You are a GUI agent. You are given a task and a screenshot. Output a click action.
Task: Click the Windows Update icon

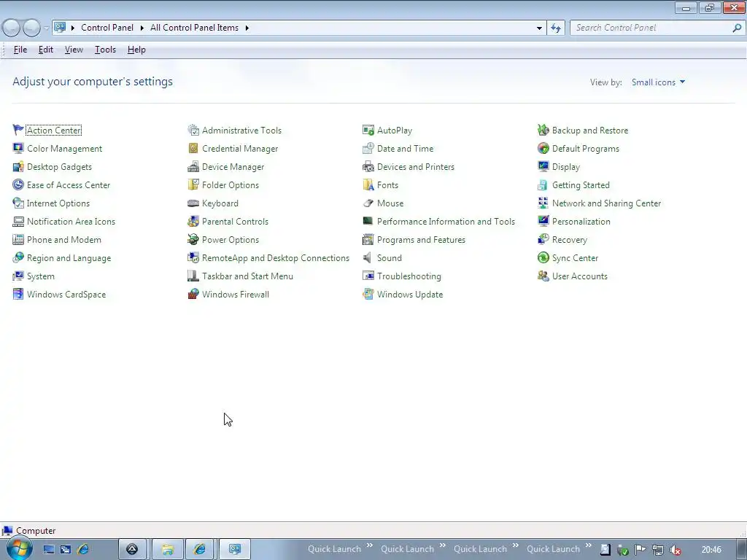(368, 295)
